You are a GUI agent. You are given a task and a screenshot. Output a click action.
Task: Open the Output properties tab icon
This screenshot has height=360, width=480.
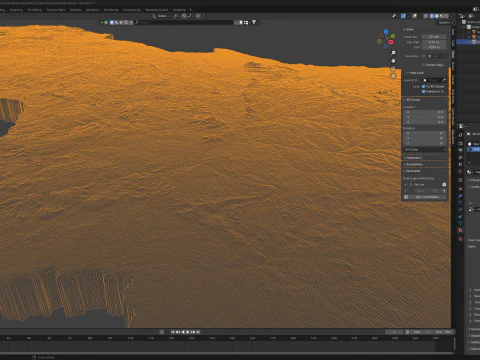click(460, 150)
